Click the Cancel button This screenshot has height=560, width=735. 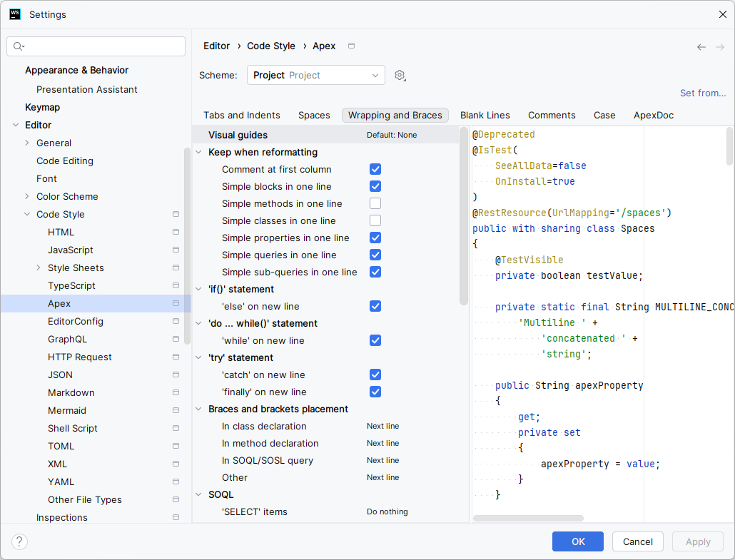click(637, 541)
